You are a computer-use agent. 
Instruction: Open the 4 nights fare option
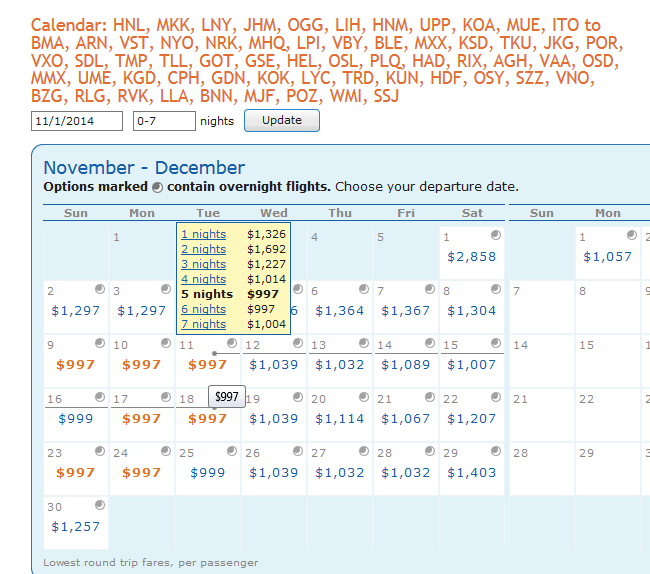pyautogui.click(x=203, y=279)
